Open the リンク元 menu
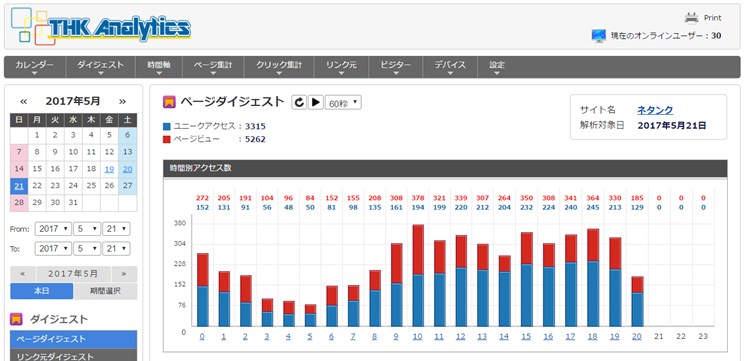This screenshot has width=750, height=361. [x=341, y=67]
